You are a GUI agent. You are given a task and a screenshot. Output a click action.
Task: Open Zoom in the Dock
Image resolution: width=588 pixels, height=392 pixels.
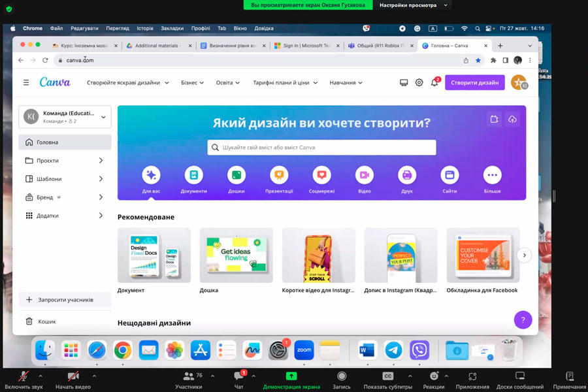[x=304, y=350]
